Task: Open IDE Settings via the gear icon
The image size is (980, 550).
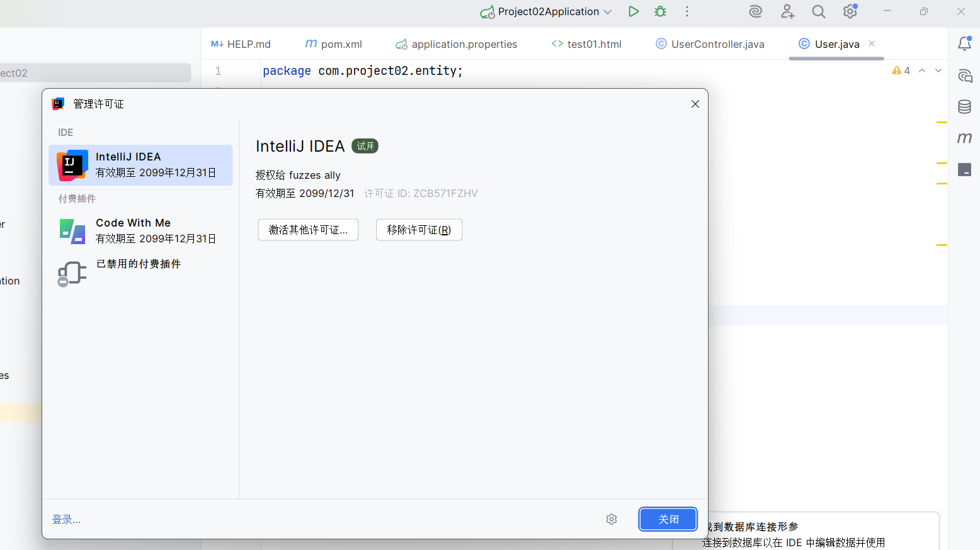Action: tap(850, 11)
